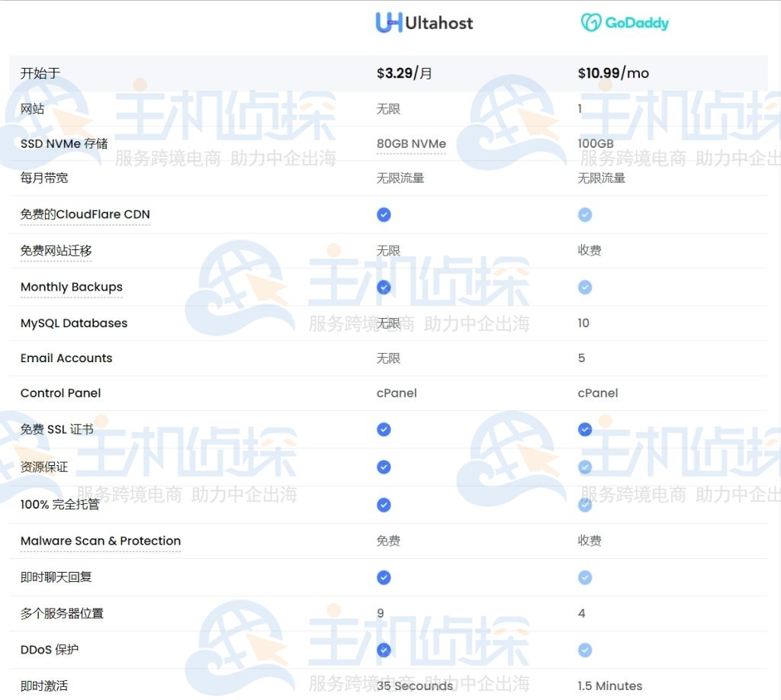The height and width of the screenshot is (700, 781).
Task: Click the 80GB NVMe underlined text
Action: click(411, 143)
